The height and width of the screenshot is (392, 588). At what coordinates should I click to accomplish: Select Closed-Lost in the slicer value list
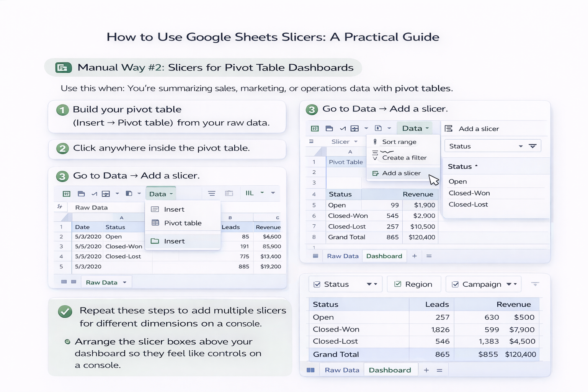point(468,204)
